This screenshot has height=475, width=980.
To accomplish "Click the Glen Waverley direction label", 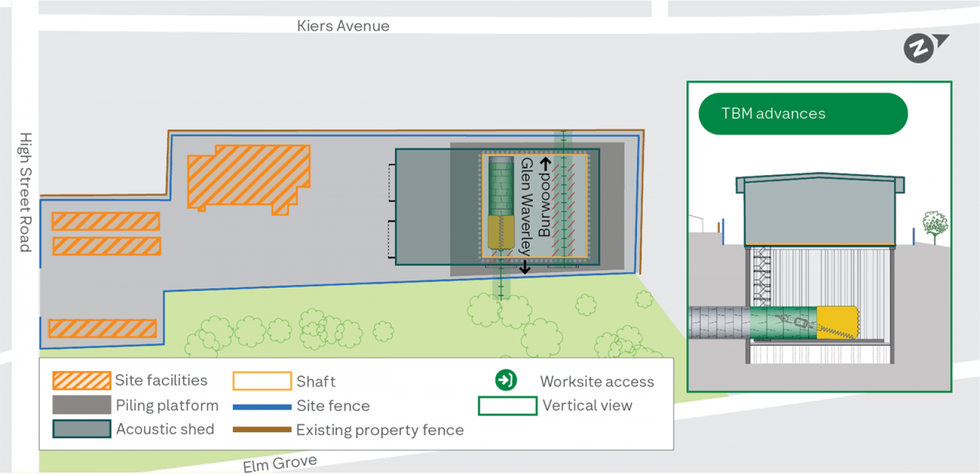I will tap(526, 206).
